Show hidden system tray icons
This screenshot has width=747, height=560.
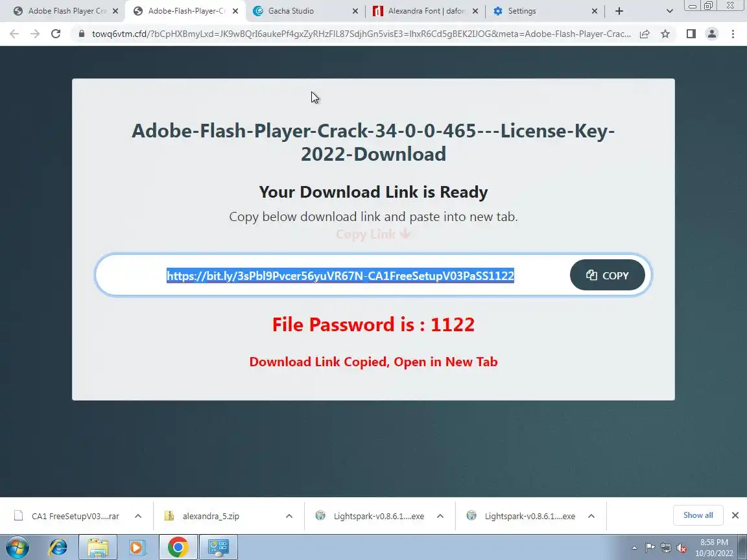point(634,548)
